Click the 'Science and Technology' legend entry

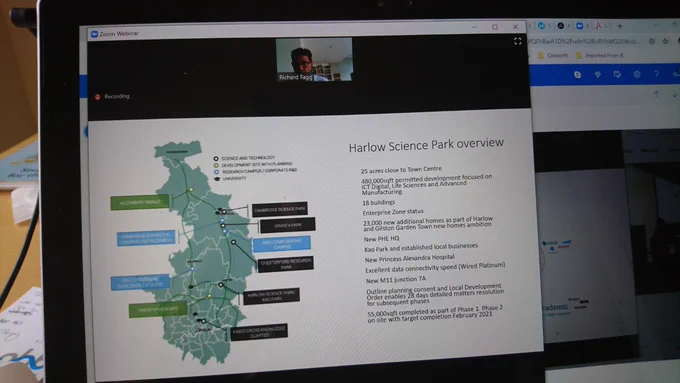pyautogui.click(x=244, y=158)
